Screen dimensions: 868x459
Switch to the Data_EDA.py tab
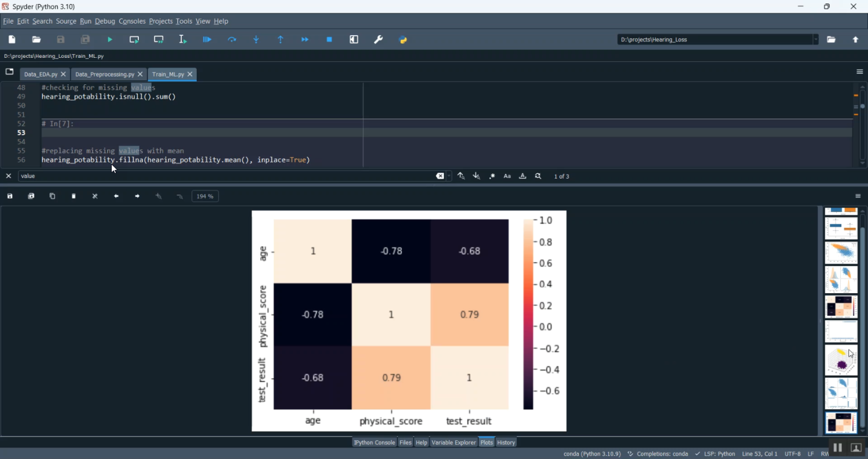click(x=41, y=74)
